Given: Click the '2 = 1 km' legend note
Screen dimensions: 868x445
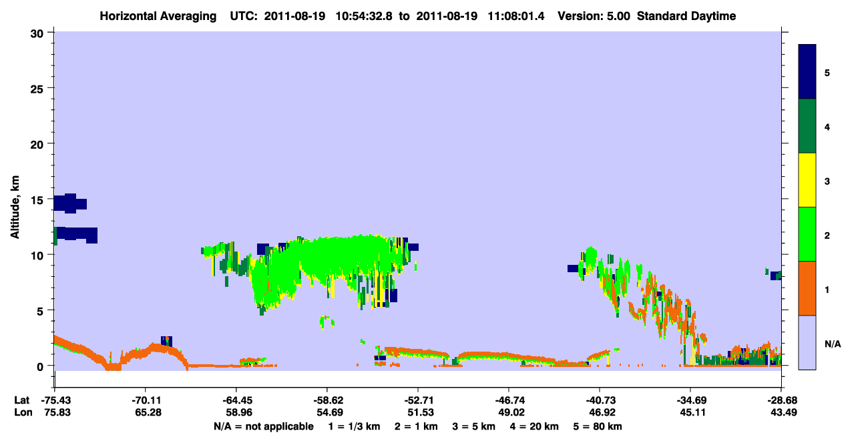Looking at the screenshot, I should click(416, 426).
